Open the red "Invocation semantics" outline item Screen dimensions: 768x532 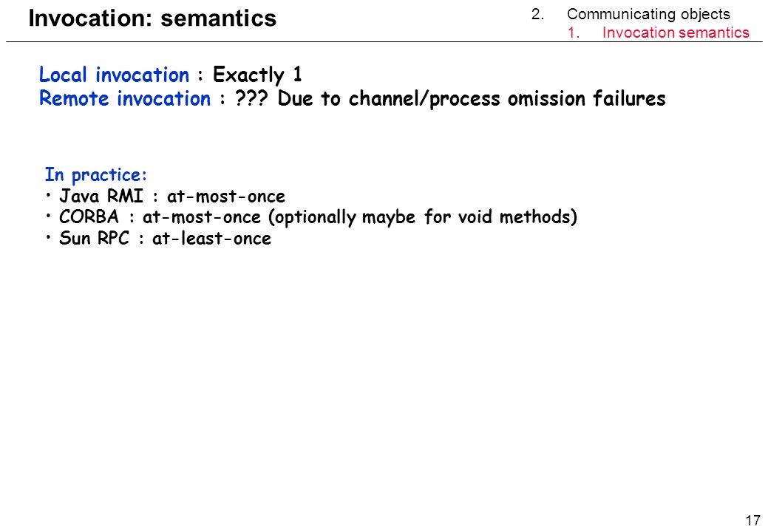[x=676, y=33]
